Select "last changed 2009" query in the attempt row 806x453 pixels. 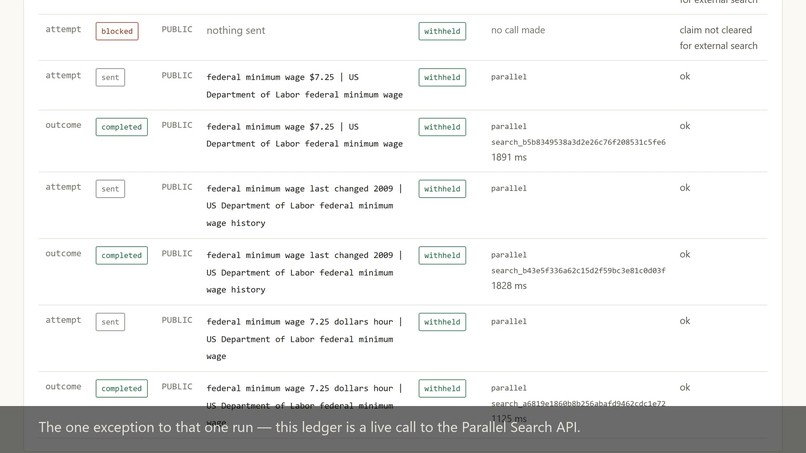[304, 206]
